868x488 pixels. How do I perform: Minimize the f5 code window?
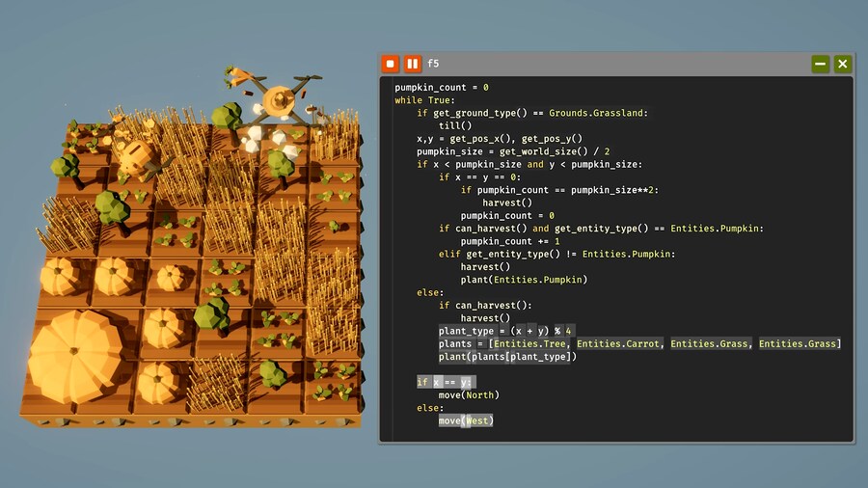point(820,64)
